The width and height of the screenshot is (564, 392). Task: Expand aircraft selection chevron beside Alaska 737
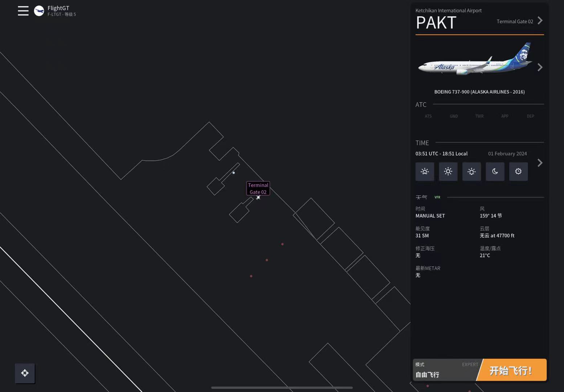point(540,67)
